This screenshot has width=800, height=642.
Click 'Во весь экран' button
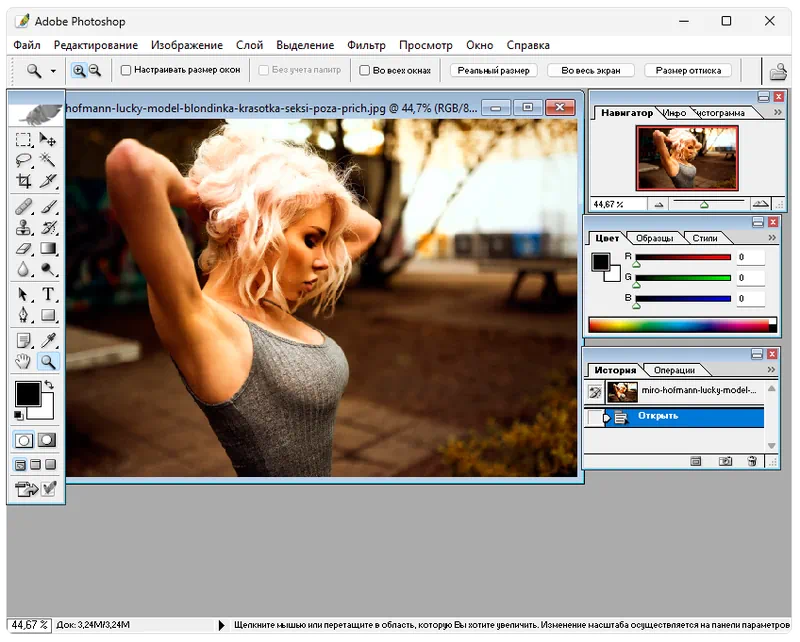(x=591, y=70)
